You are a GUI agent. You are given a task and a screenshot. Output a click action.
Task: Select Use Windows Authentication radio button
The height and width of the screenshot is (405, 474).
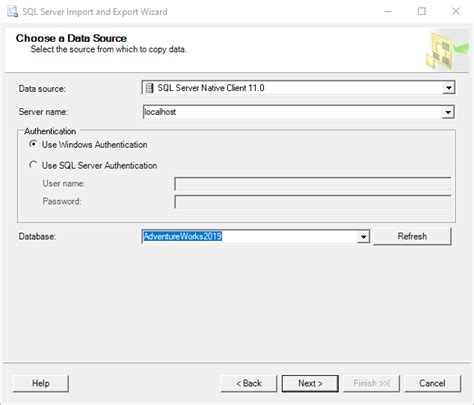coord(33,144)
